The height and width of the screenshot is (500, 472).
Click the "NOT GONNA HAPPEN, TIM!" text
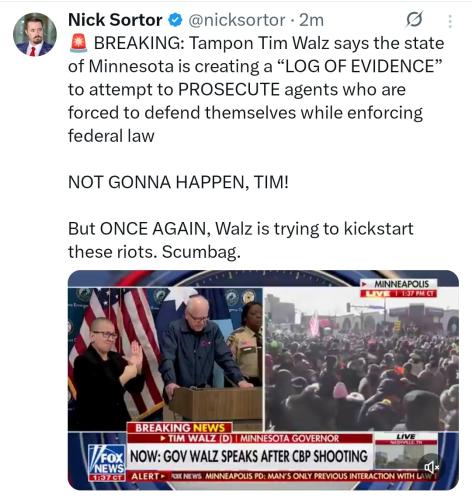[x=178, y=182]
